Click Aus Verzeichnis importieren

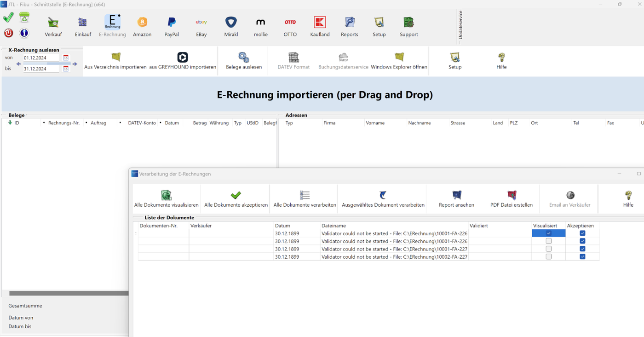tap(115, 61)
